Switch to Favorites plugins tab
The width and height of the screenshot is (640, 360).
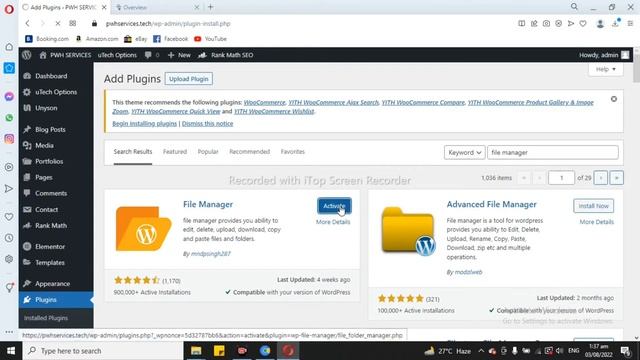[293, 151]
